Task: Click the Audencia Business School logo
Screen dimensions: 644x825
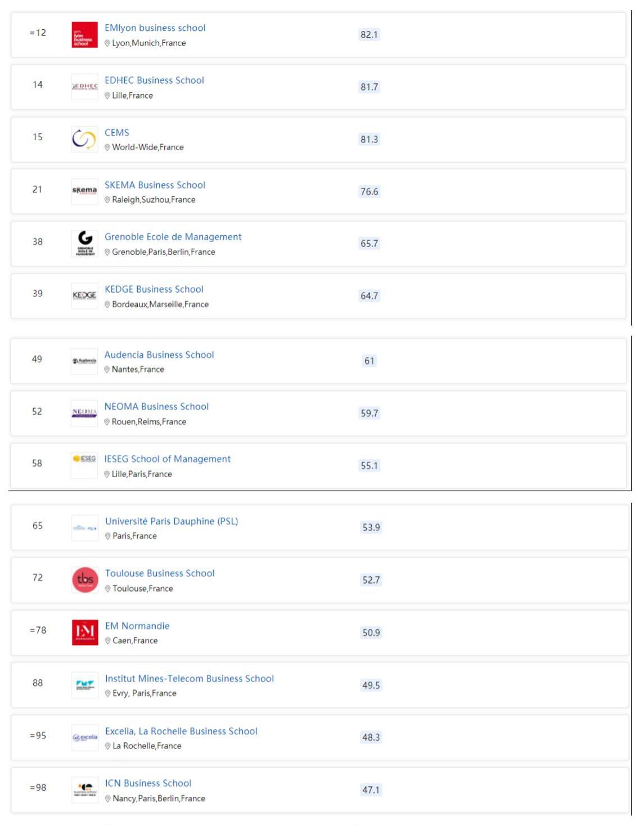Action: pos(84,361)
